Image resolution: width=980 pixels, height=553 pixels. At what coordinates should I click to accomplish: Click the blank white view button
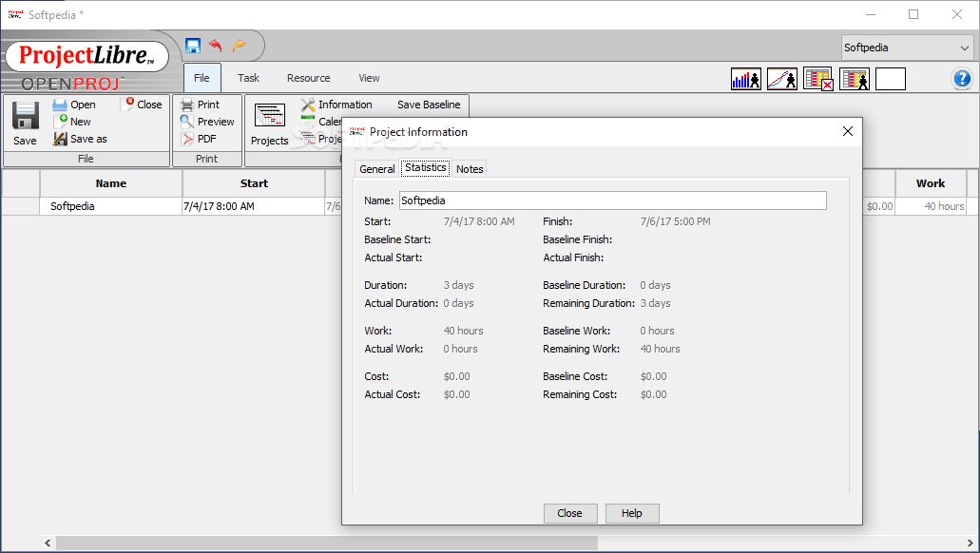[891, 79]
